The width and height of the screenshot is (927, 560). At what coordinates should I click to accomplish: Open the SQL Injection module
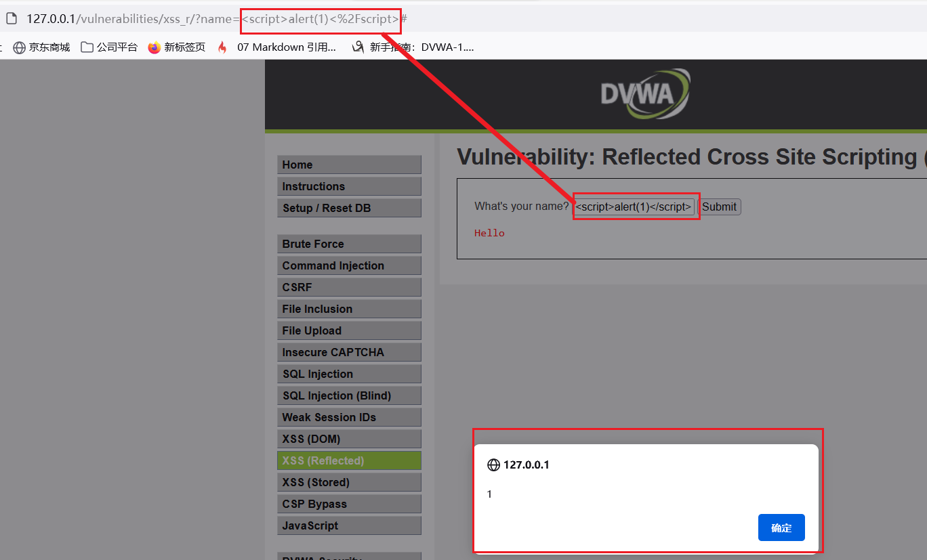(x=349, y=374)
